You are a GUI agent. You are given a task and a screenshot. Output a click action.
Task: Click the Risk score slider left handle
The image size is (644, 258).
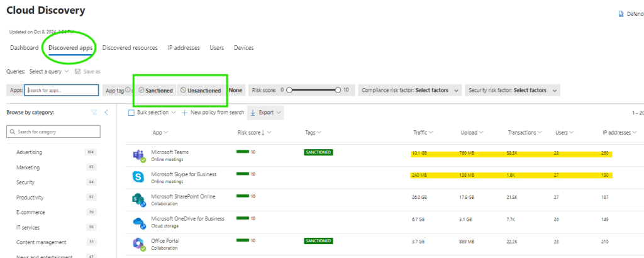tap(289, 91)
